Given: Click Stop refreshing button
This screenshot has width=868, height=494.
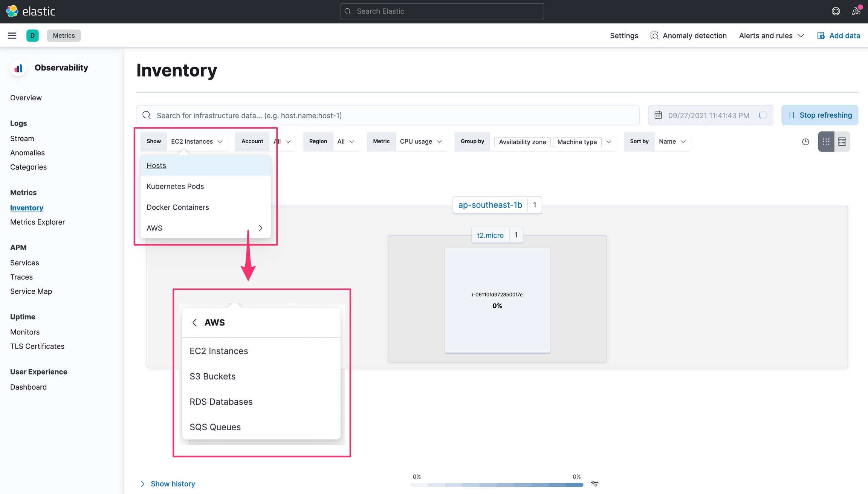Looking at the screenshot, I should coord(820,115).
